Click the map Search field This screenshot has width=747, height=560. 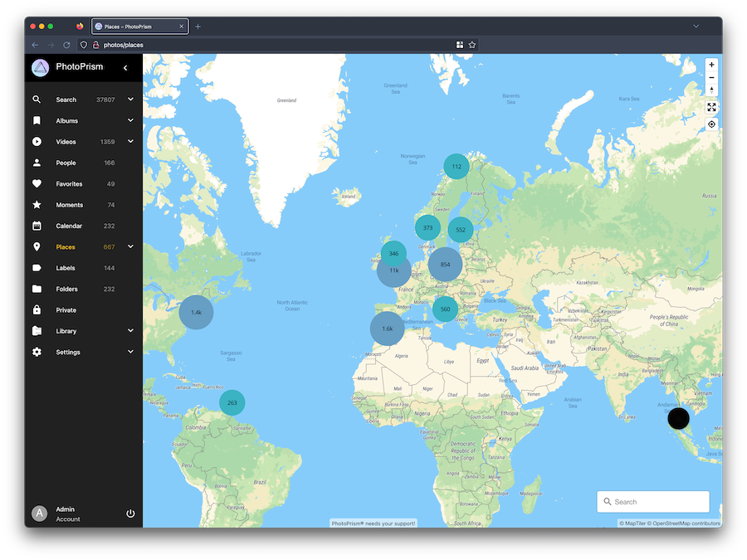pyautogui.click(x=652, y=501)
